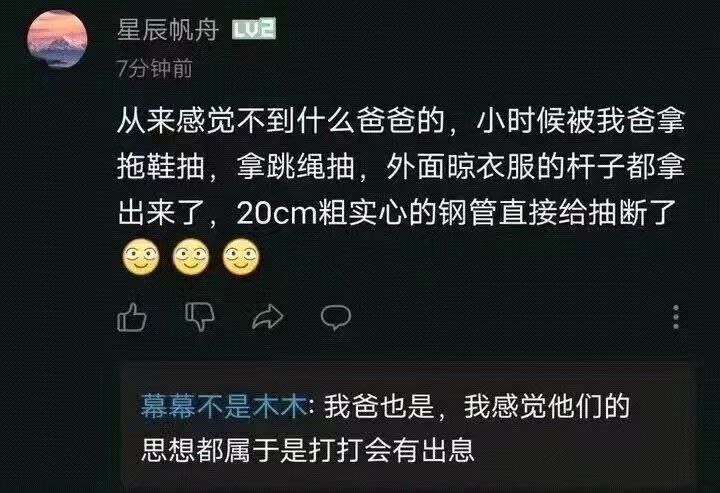Select the comment line starting 拖鞋抽
Screen dimensions: 720x493
coord(401,167)
